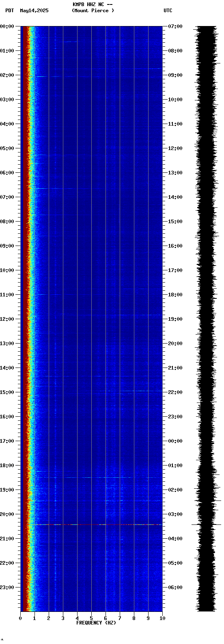Click the 04:00 UTC time label
This screenshot has height=644, width=224.
[x=175, y=539]
